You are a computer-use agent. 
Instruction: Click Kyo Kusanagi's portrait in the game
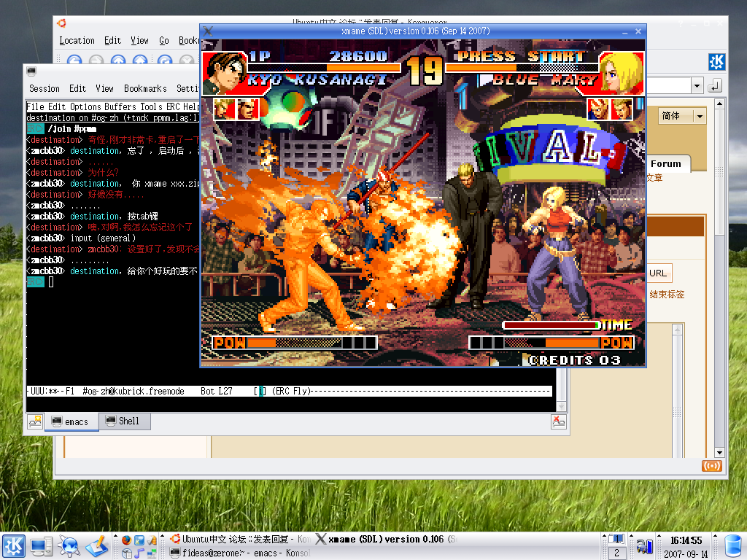pos(223,74)
